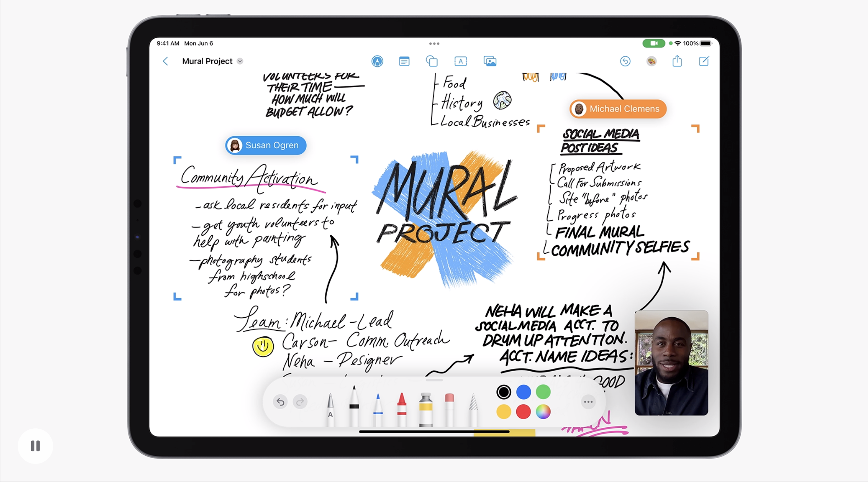Tap the 'Team: Michael - Lead' line

coord(314,319)
